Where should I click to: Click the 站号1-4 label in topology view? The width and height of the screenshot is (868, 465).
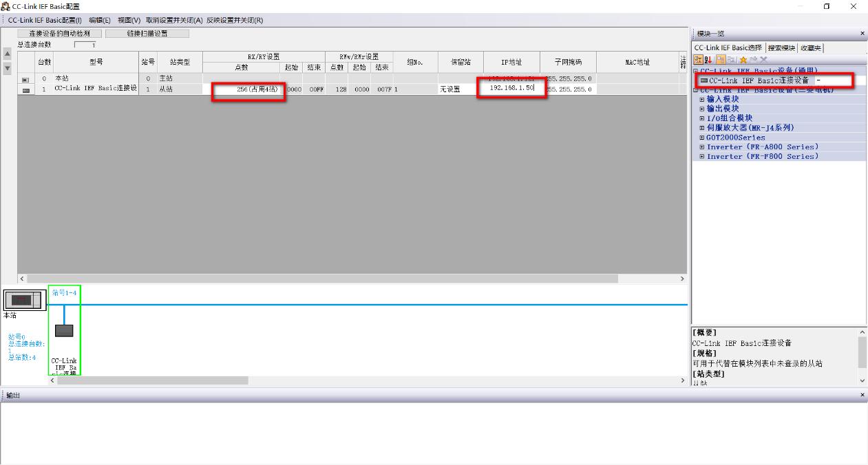pyautogui.click(x=64, y=292)
